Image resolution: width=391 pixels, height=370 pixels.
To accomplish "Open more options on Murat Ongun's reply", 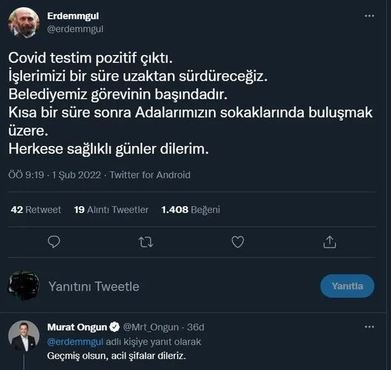I will point(369,327).
